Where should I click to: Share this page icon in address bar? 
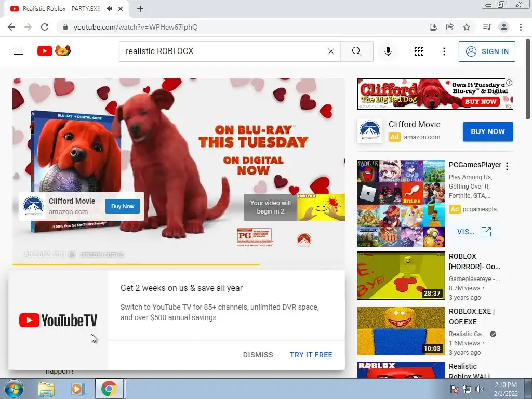449,27
